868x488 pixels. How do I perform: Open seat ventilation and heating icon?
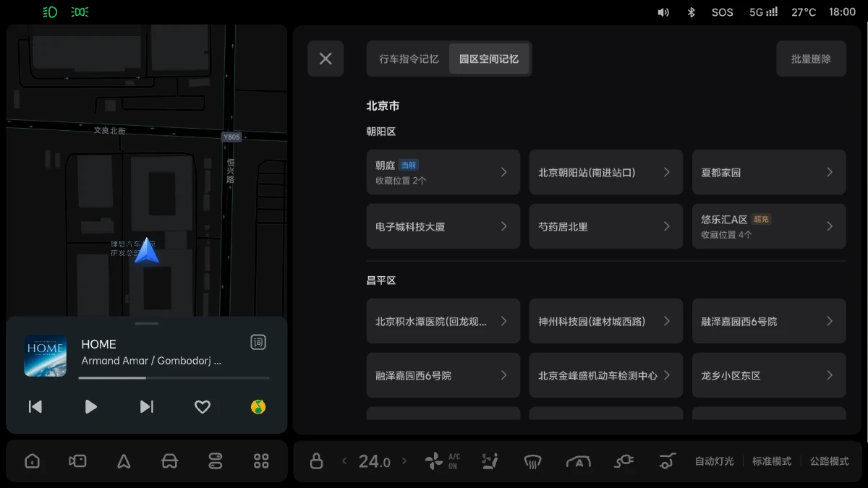490,461
